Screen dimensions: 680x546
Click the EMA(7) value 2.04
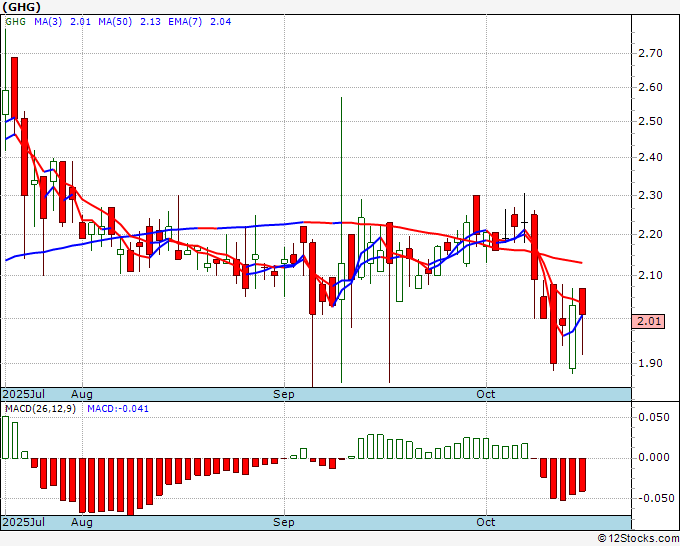220,22
